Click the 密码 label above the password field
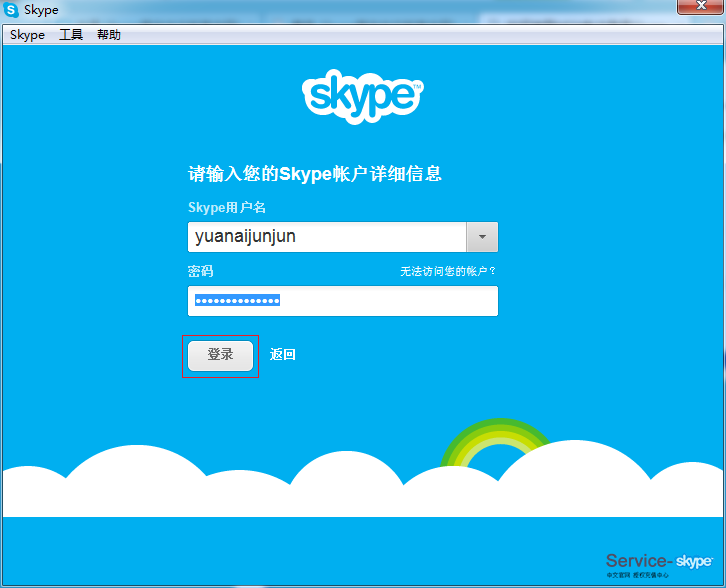726x588 pixels. pos(200,272)
